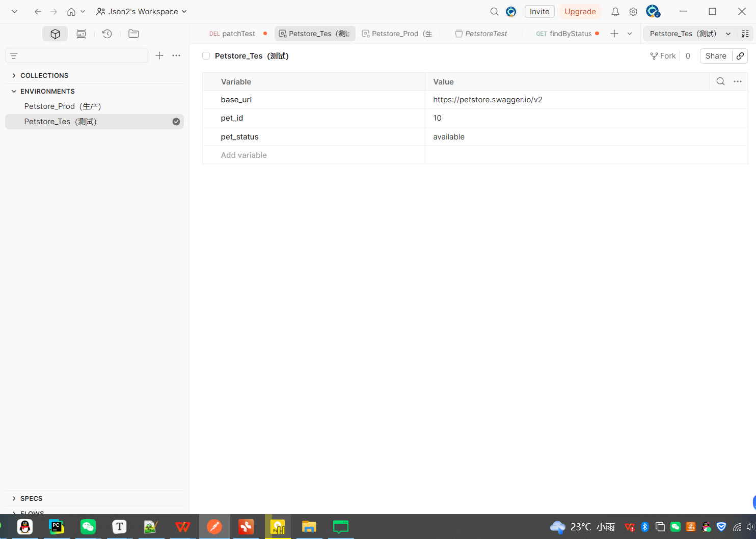Click the Fork button

tap(663, 56)
